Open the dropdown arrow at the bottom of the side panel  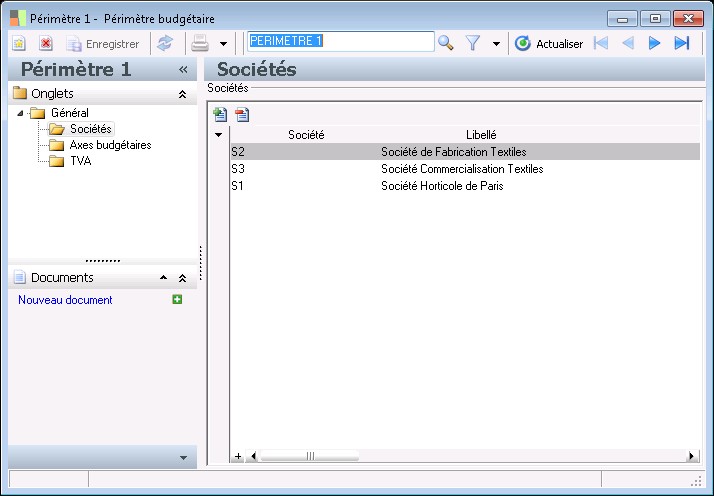184,458
